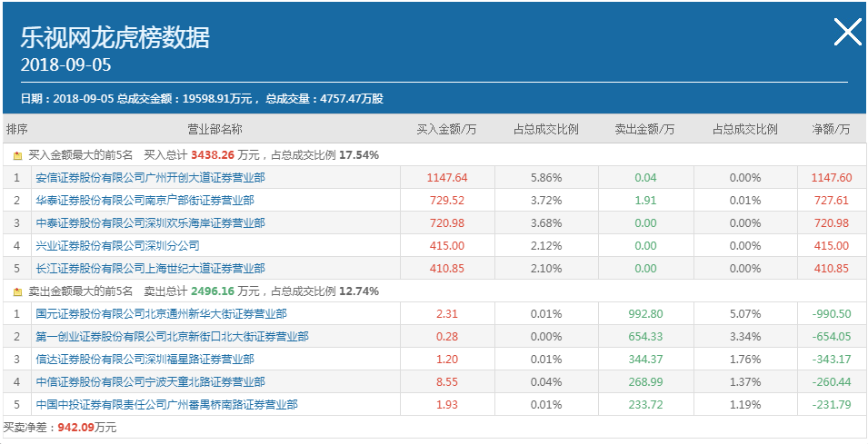Close the 乐视网龙虎榜数据 popup with X
The image size is (868, 444).
pyautogui.click(x=847, y=32)
